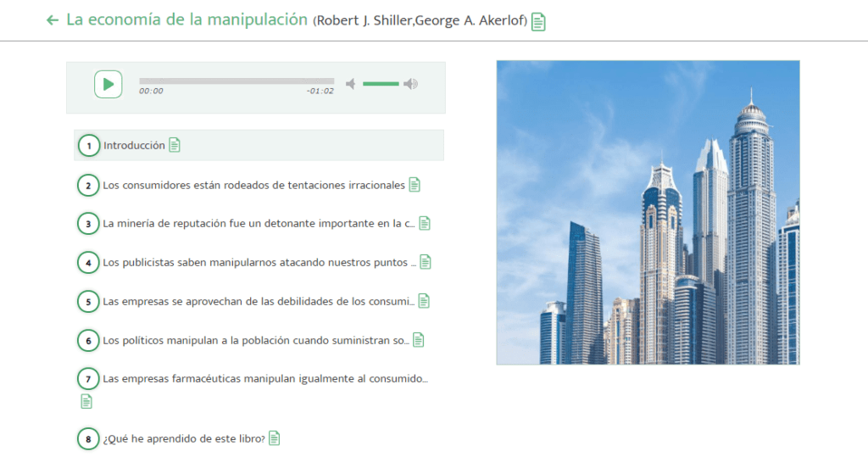This screenshot has width=868, height=468.
Task: Click the number 3 chapter circle
Action: (x=88, y=224)
